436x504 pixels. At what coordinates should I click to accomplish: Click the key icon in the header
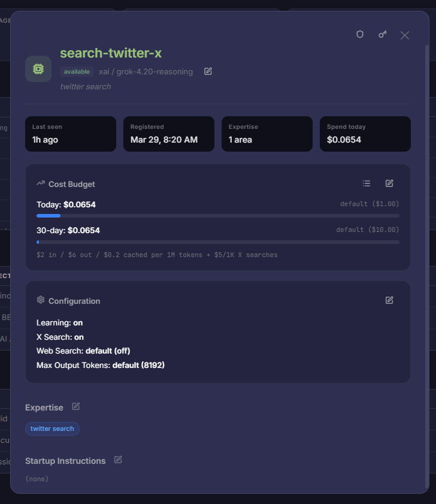click(x=382, y=35)
